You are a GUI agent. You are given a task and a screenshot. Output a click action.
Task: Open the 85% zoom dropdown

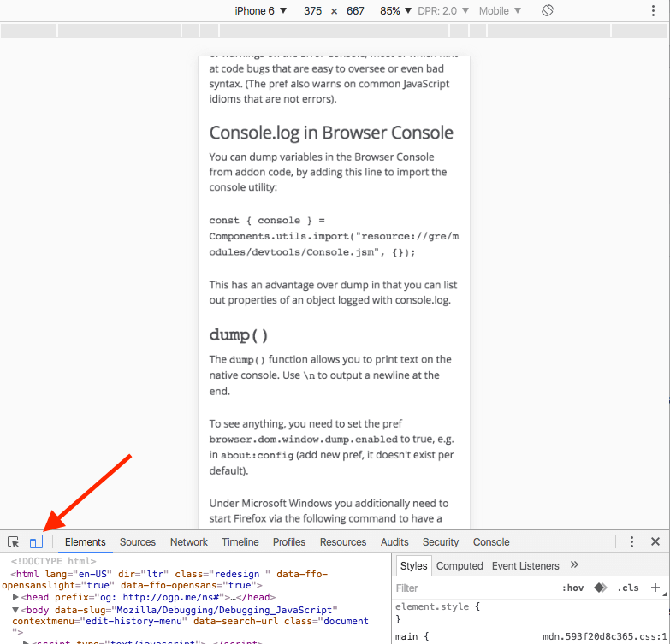coord(395,10)
